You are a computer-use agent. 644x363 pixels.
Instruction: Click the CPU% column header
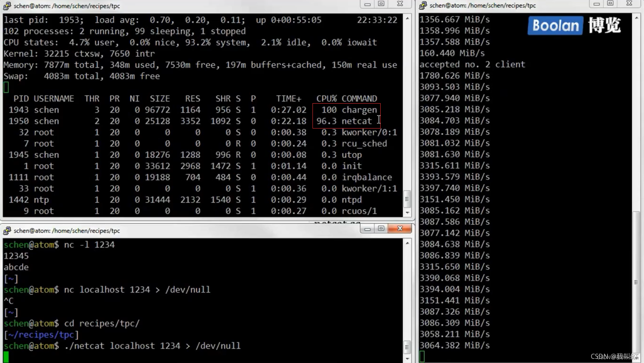click(x=326, y=99)
